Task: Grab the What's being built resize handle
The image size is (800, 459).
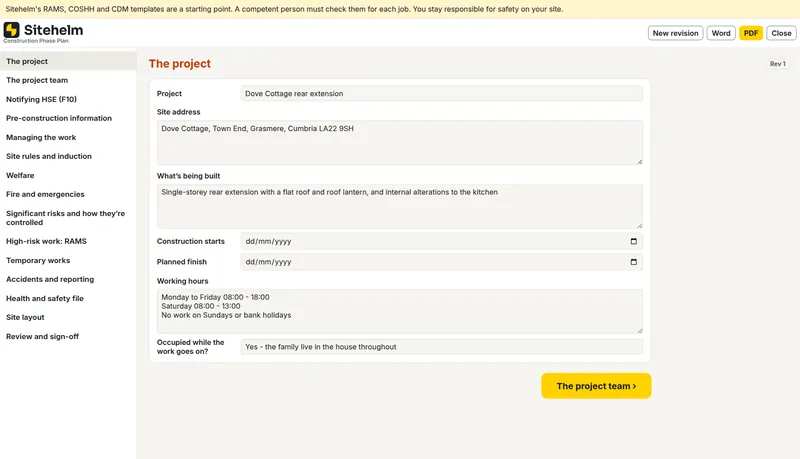Action: click(x=639, y=225)
